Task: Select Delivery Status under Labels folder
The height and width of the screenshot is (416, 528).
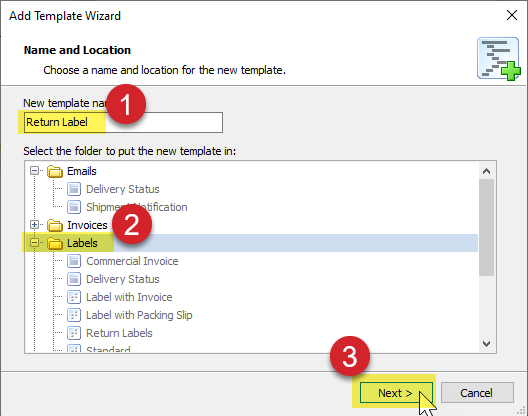Action: (123, 279)
